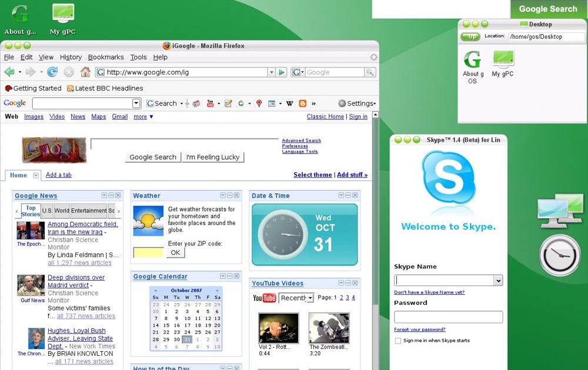Click the search magnifier in Firefox search box
The height and width of the screenshot is (370, 588).
pyautogui.click(x=370, y=72)
